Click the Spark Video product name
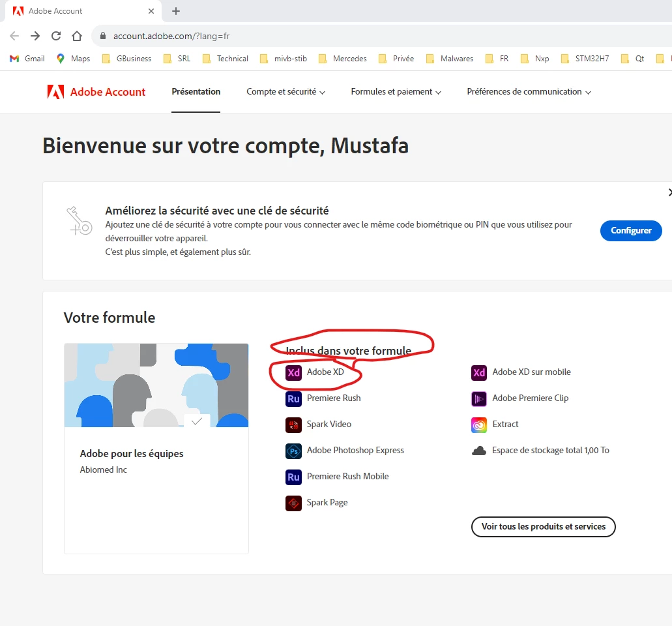Screen dimensions: 672x626 (x=329, y=425)
